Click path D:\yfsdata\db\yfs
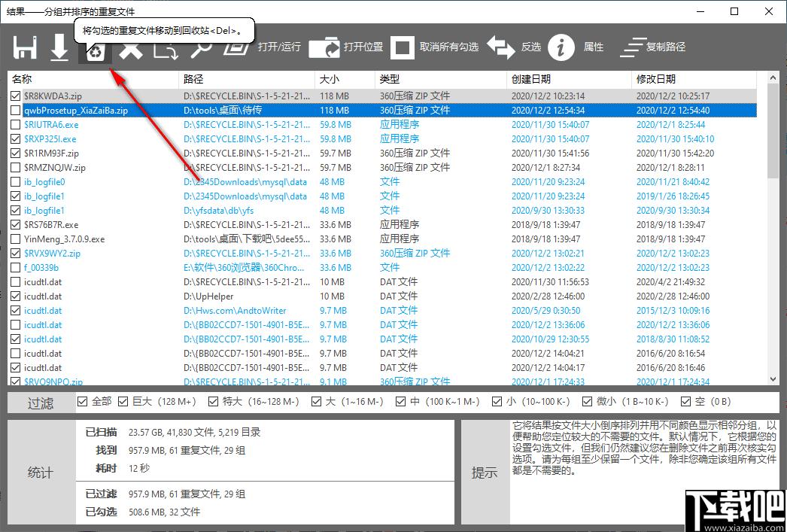This screenshot has width=787, height=532. [x=218, y=210]
